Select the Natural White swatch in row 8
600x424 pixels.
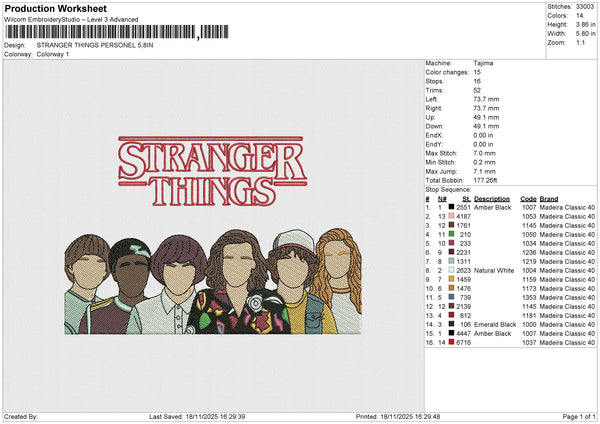click(x=452, y=270)
